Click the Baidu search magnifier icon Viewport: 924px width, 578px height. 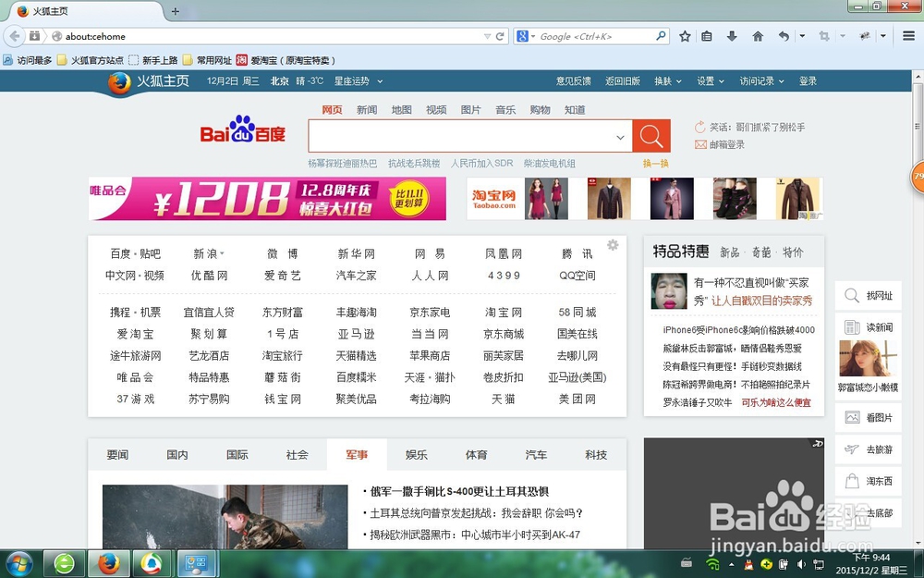point(650,136)
